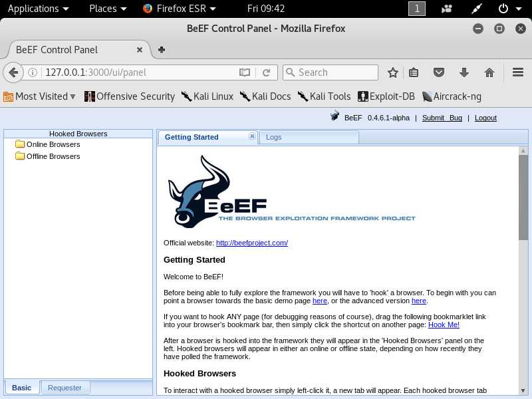
Task: Select the BeEF Control Panel browser tab
Action: click(x=78, y=50)
